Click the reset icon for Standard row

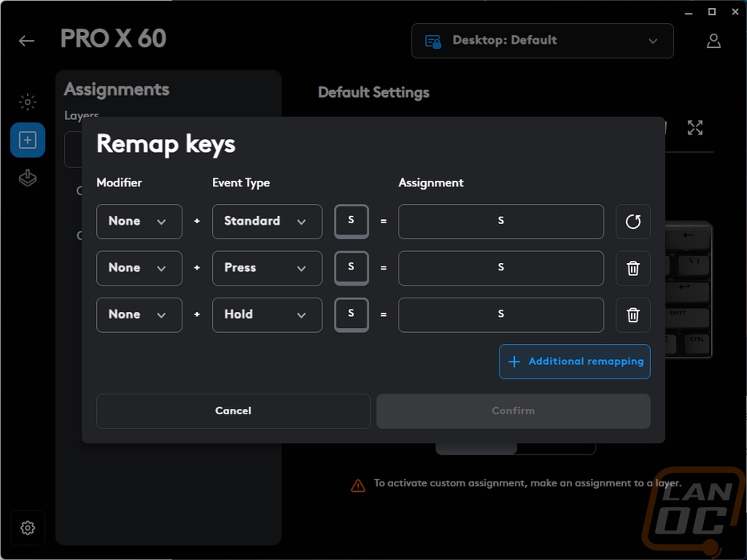tap(633, 222)
